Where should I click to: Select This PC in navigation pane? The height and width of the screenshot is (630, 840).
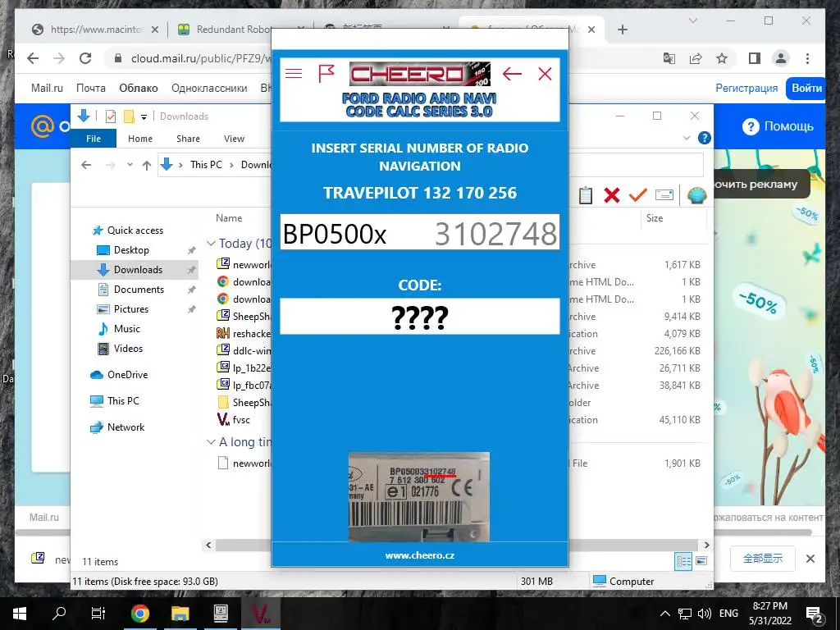[115, 400]
